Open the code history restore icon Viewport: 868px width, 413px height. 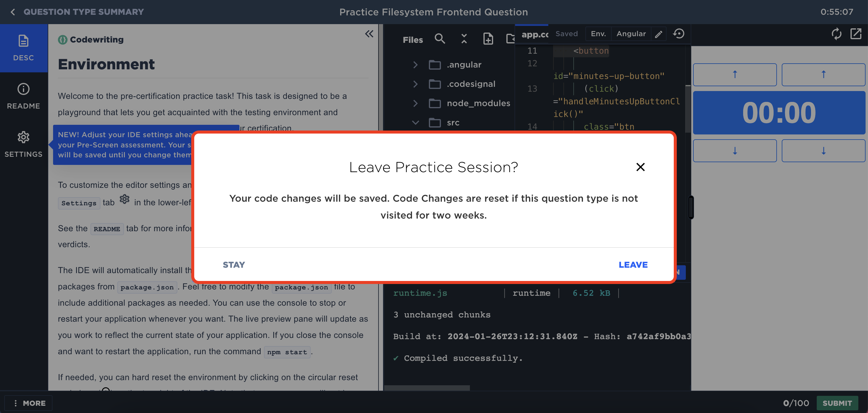click(x=679, y=34)
